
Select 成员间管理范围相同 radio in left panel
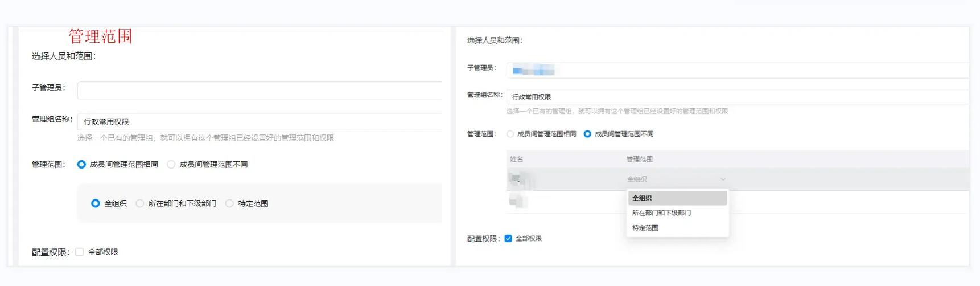pyautogui.click(x=81, y=164)
